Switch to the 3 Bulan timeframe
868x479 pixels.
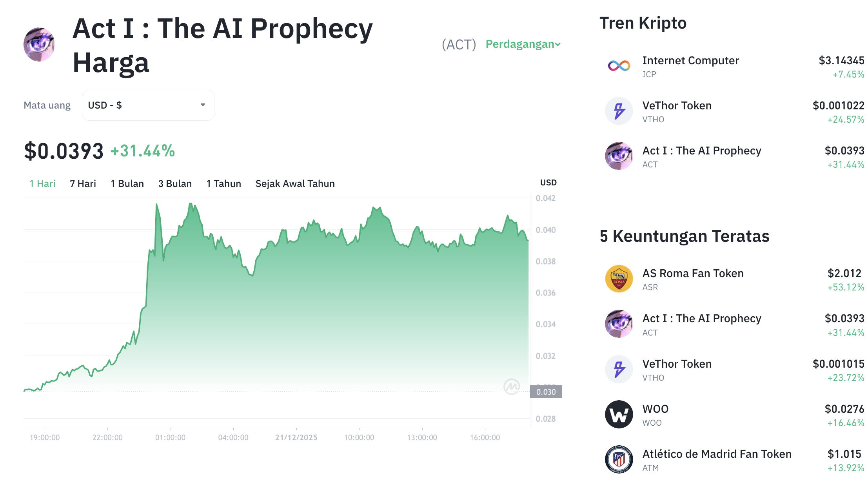175,183
